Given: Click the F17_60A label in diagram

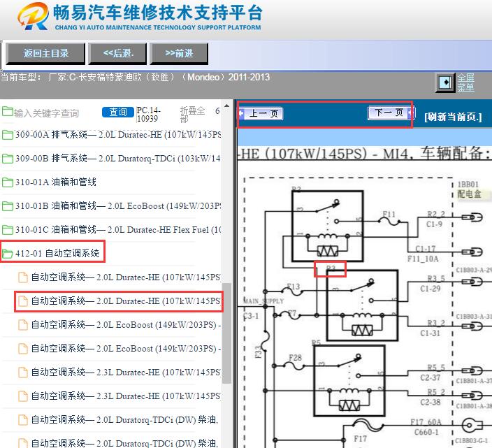Looking at the screenshot, I should [426, 422].
